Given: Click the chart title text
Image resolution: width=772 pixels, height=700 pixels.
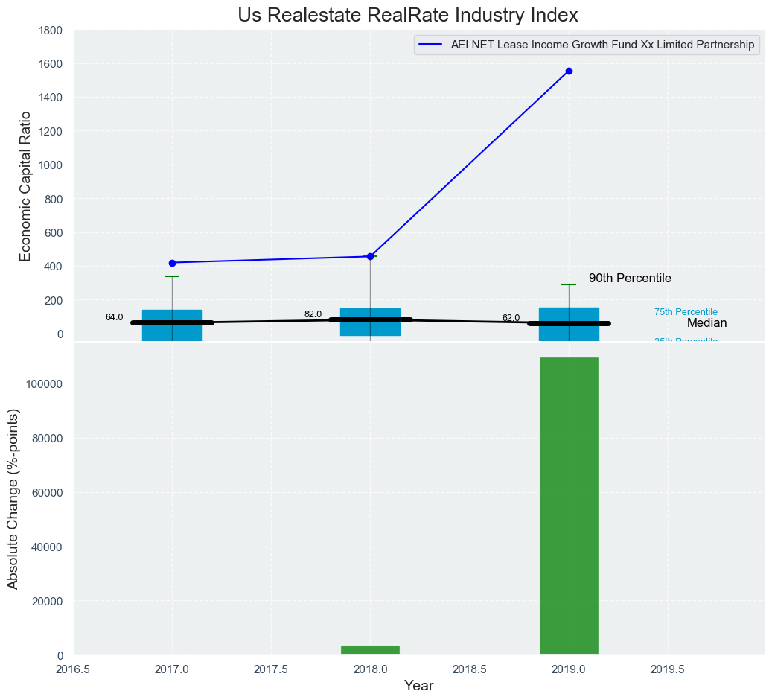Looking at the screenshot, I should [408, 16].
